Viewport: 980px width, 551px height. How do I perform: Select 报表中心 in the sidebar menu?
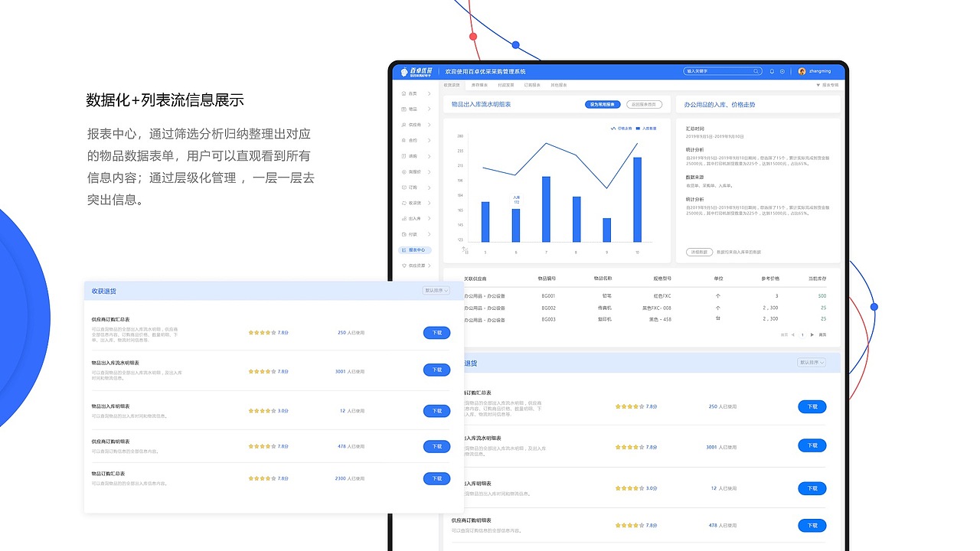[x=415, y=250]
